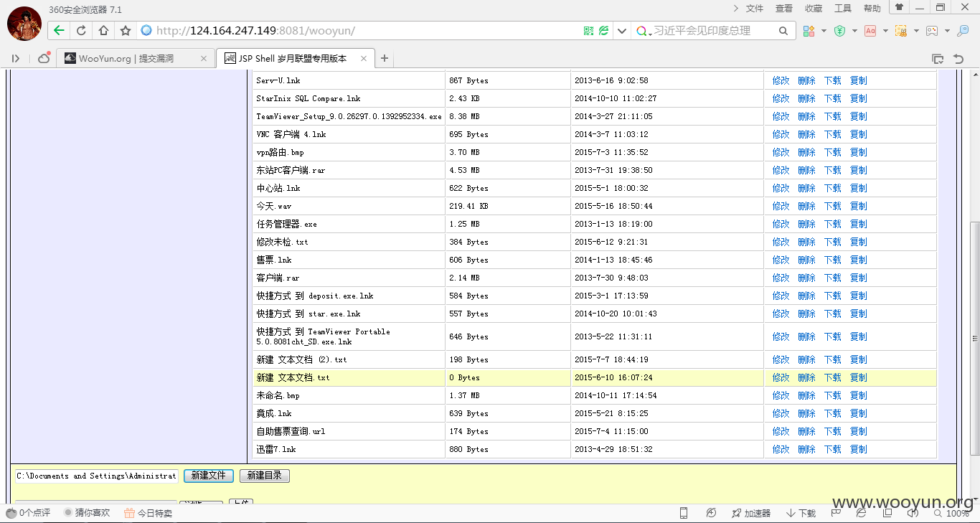Click 修改 for 修改未检.txt row

(x=781, y=242)
